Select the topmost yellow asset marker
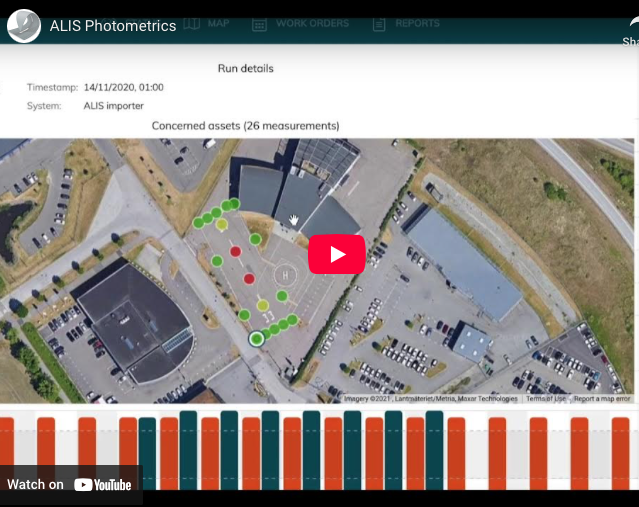 pyautogui.click(x=222, y=225)
